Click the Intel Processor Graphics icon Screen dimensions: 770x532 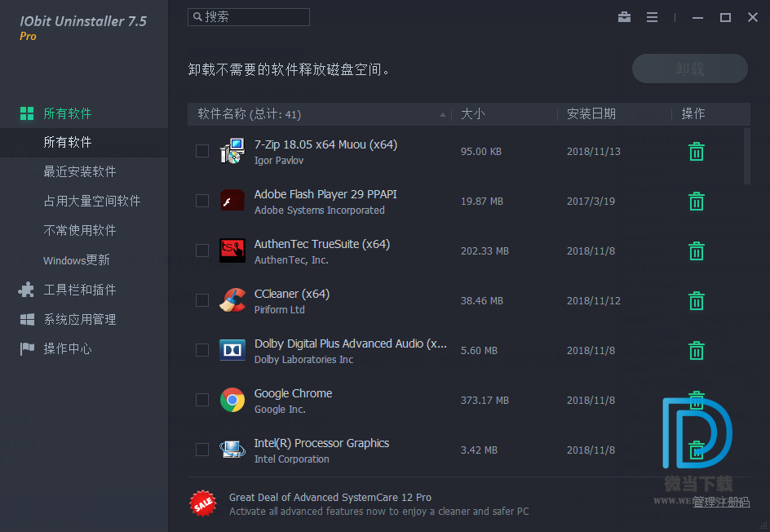click(232, 450)
